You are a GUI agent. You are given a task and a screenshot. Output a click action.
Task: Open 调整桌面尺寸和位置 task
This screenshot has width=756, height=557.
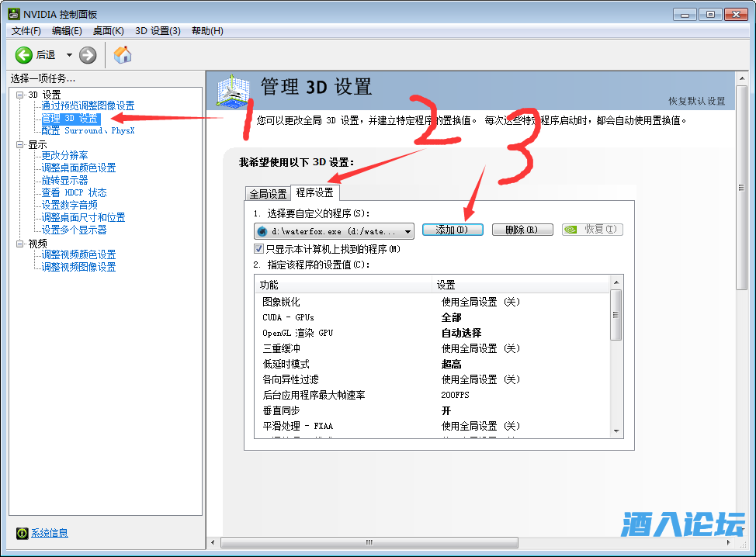tap(83, 217)
